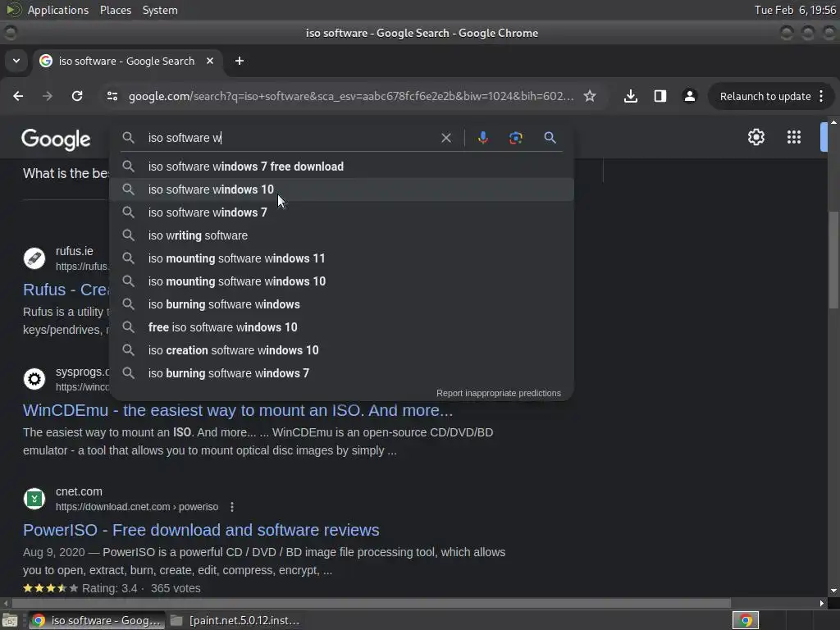Click the Google logo

pos(57,139)
